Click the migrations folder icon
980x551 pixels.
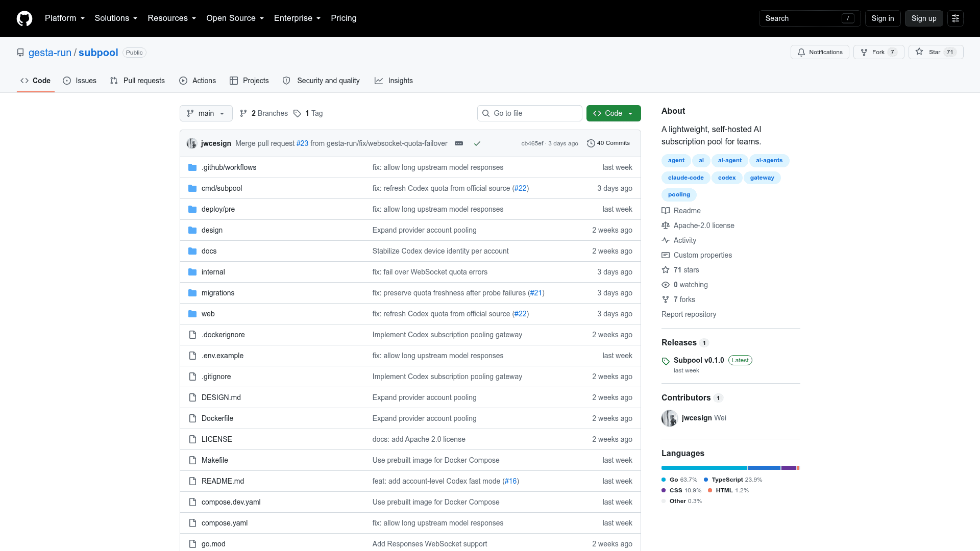coord(192,293)
